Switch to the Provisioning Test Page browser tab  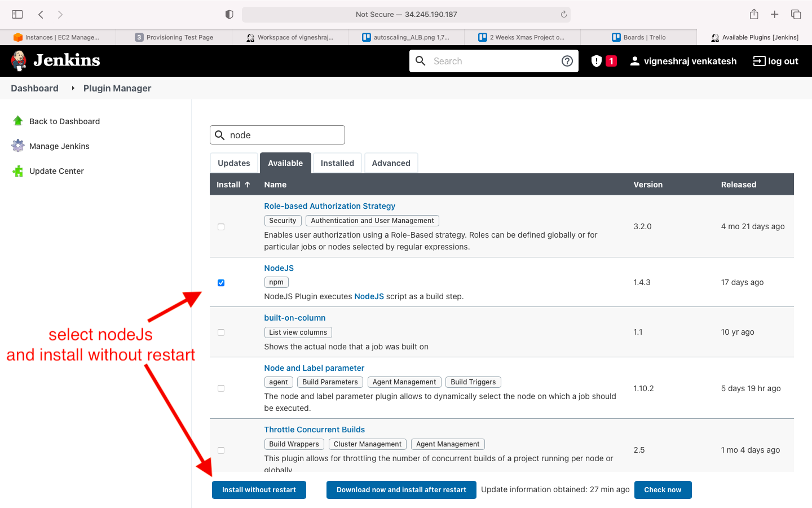[174, 37]
